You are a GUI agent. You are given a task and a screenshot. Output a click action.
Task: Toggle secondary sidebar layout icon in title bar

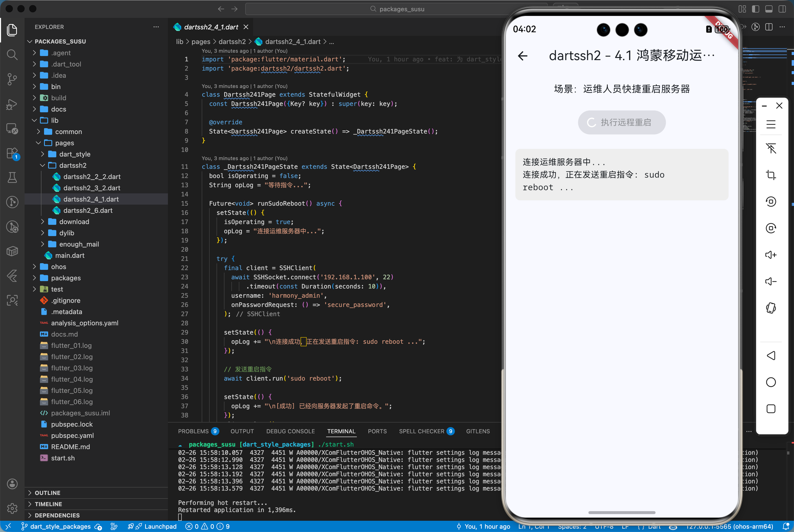click(x=782, y=9)
